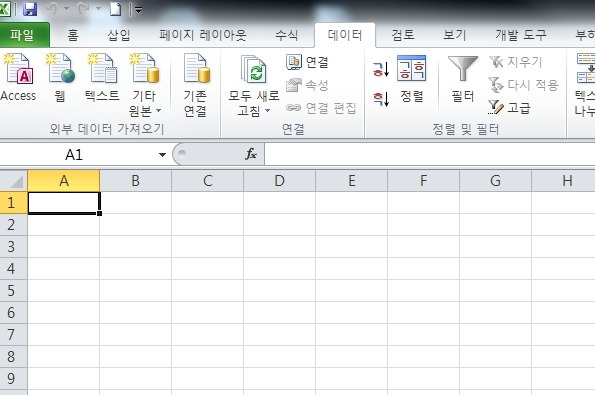Viewport: 595px width, 395px height.
Task: Click the fx insert function button
Action: tap(251, 154)
